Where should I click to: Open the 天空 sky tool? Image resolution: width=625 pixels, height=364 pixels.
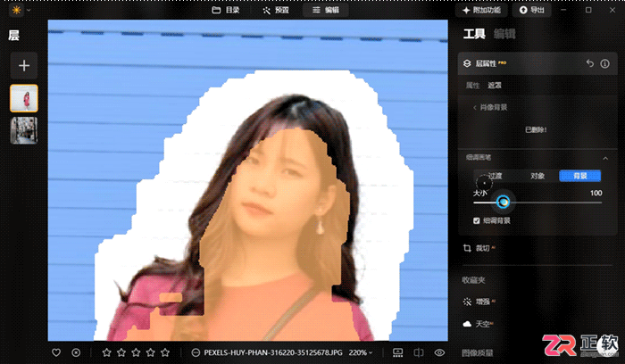coord(479,324)
